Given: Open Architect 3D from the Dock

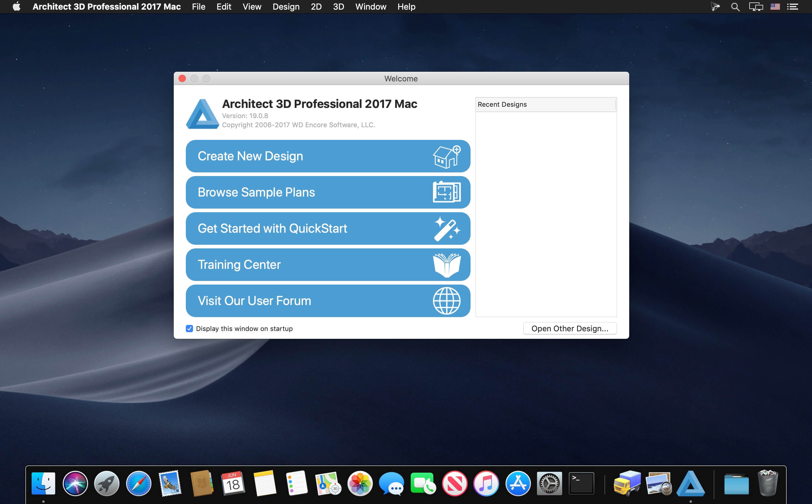Looking at the screenshot, I should coord(691,483).
